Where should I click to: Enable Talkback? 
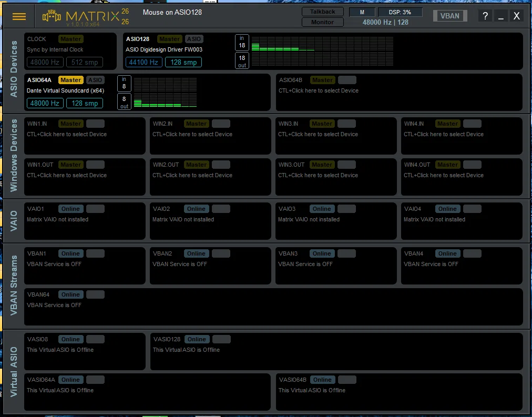tap(323, 12)
